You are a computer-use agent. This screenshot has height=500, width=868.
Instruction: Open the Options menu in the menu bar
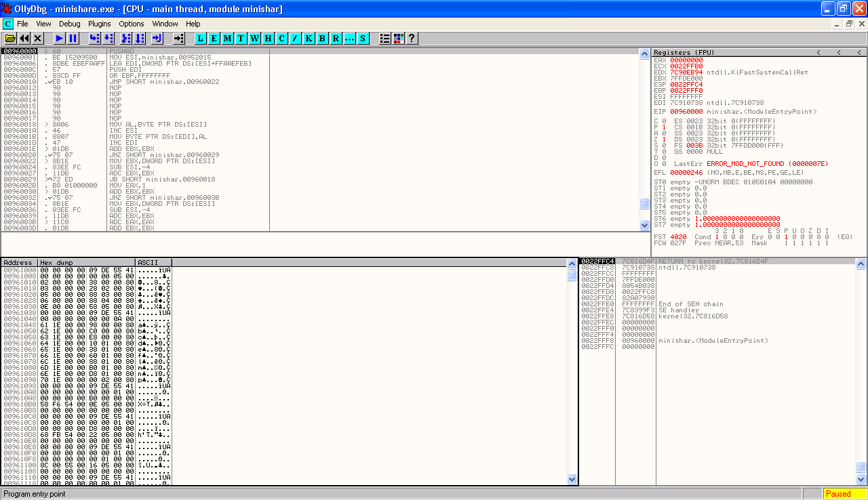pos(132,24)
